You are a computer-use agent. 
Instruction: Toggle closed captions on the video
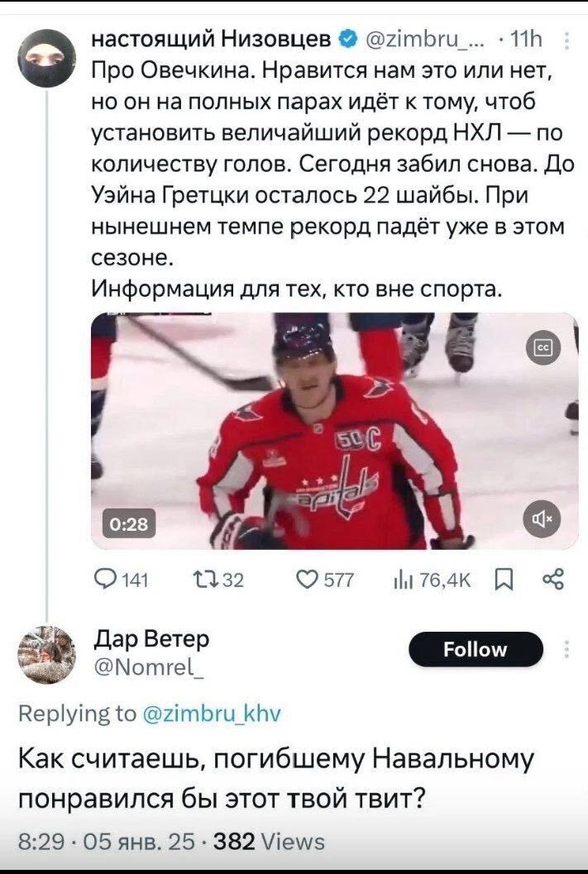click(543, 349)
